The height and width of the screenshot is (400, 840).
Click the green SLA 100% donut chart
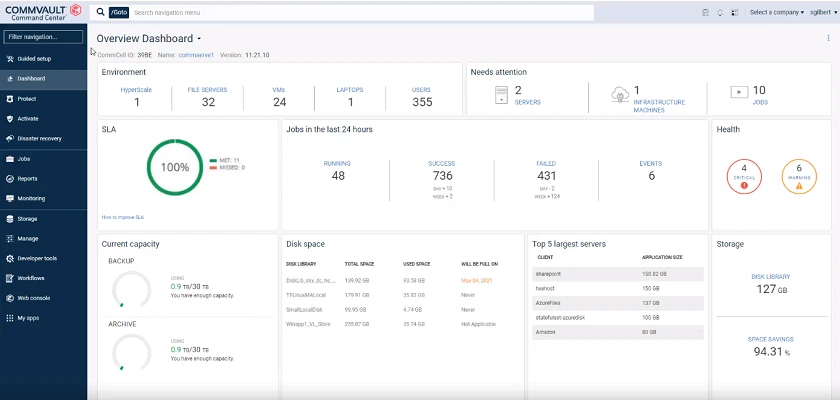coord(175,167)
